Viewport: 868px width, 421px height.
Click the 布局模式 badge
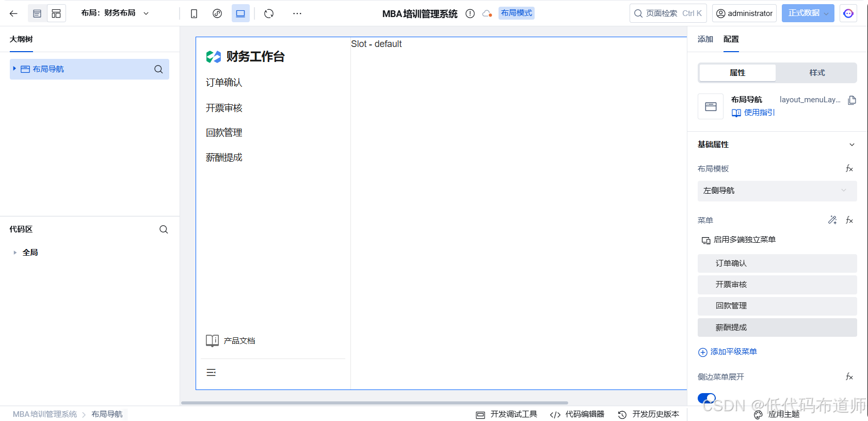click(x=517, y=13)
